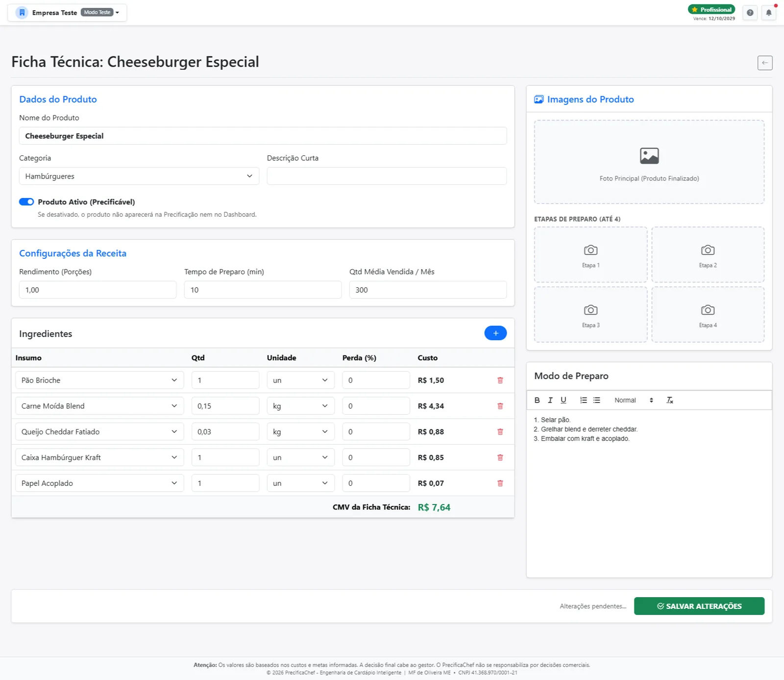Screen dimensions: 784x680
Task: Open the Papel Acoplado insumo dropdown
Action: (x=99, y=483)
